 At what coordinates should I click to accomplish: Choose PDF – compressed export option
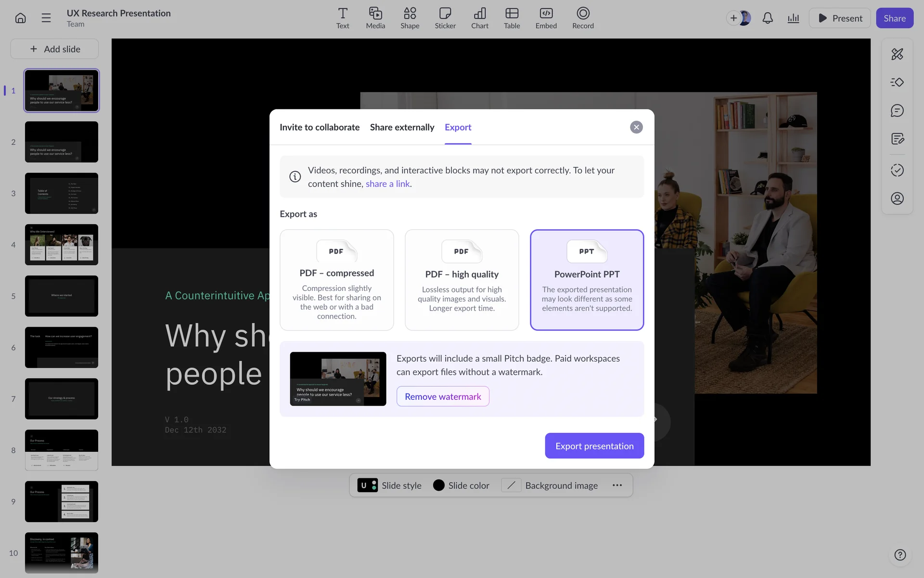click(337, 280)
